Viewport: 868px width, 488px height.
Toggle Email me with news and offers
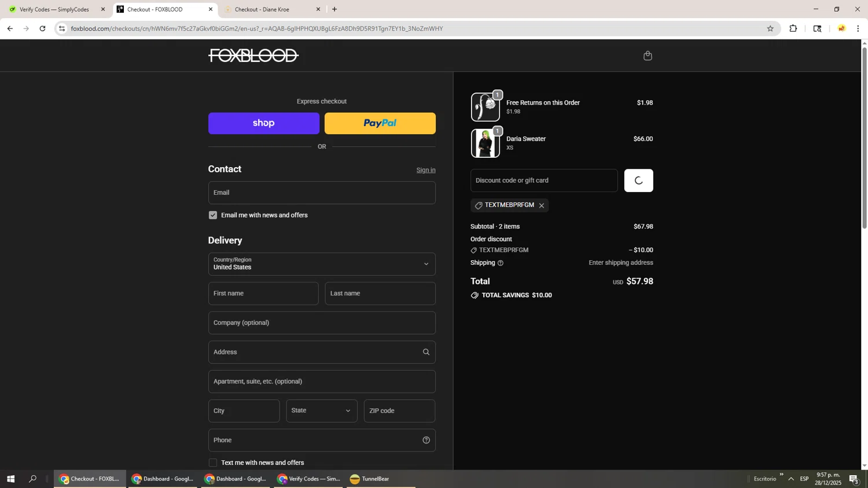(x=213, y=215)
